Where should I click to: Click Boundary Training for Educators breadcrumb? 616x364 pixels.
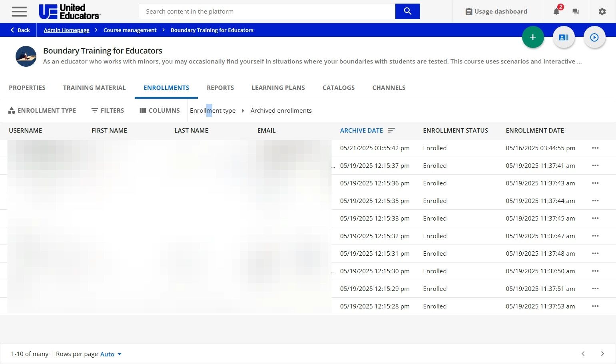click(x=212, y=30)
